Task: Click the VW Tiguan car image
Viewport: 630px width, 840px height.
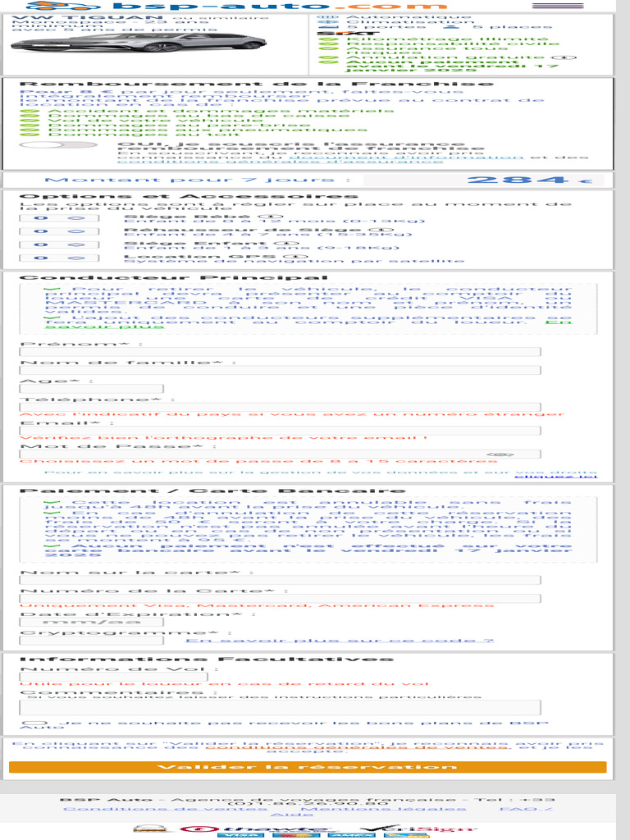Action: pyautogui.click(x=138, y=43)
